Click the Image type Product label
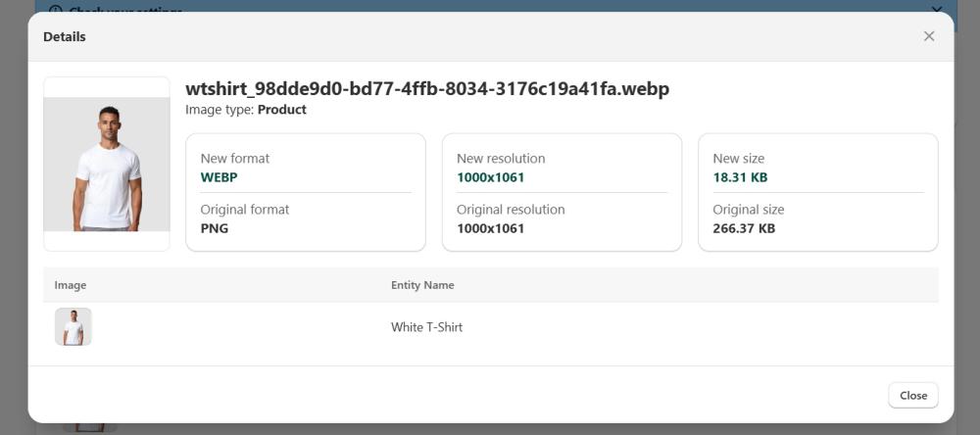 (x=246, y=110)
